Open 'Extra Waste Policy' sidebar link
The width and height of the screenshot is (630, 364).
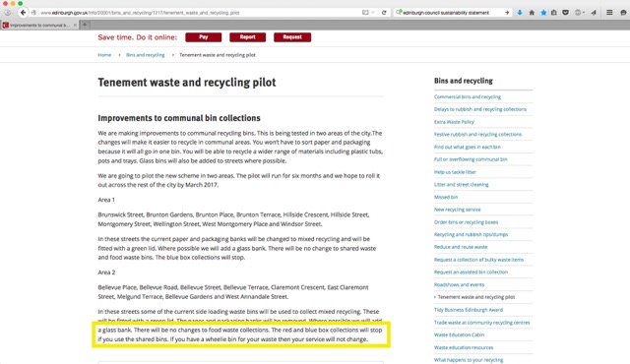(x=454, y=122)
